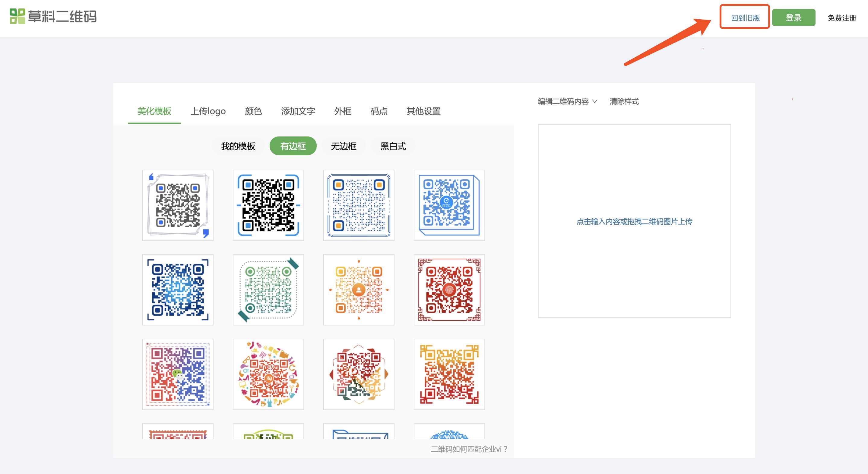The width and height of the screenshot is (868, 474).
Task: Switch to the 美化模板 tab
Action: (154, 111)
